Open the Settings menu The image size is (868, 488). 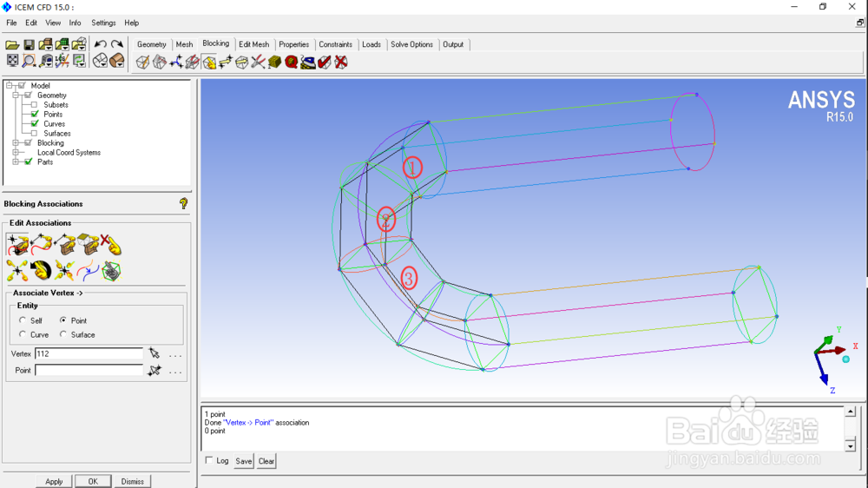coord(103,23)
